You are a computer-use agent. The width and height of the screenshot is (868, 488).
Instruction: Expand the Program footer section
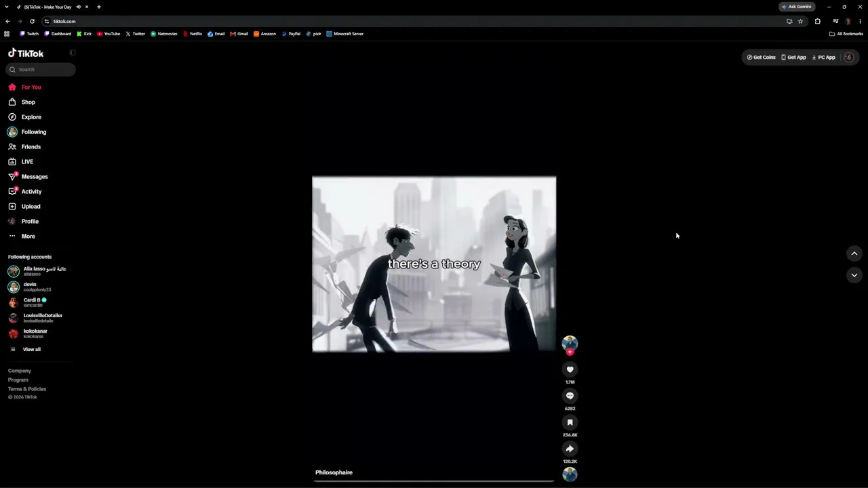pos(18,380)
